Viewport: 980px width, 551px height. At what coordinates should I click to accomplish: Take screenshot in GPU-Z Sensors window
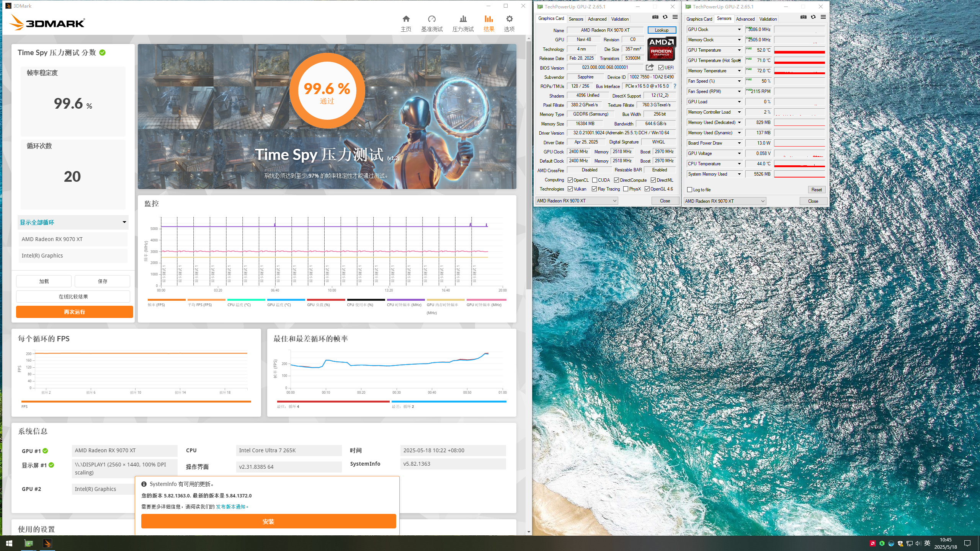point(803,17)
